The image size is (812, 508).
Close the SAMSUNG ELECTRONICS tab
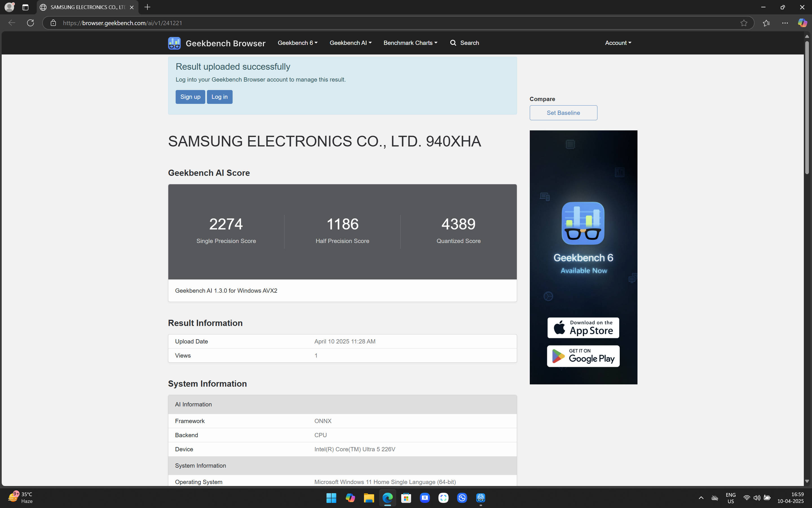click(132, 7)
